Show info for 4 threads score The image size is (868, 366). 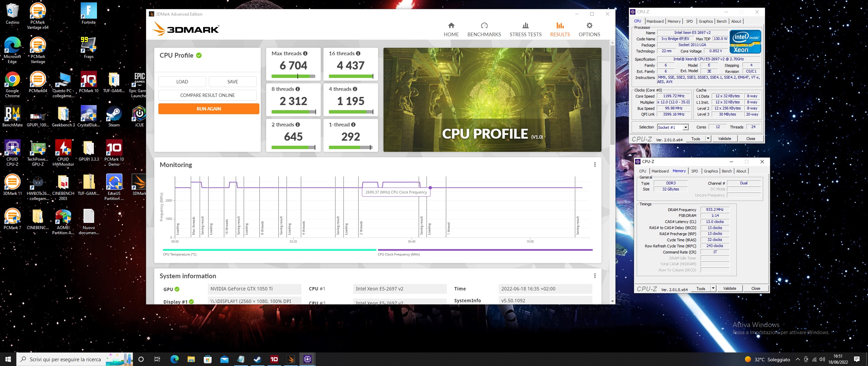[355, 89]
